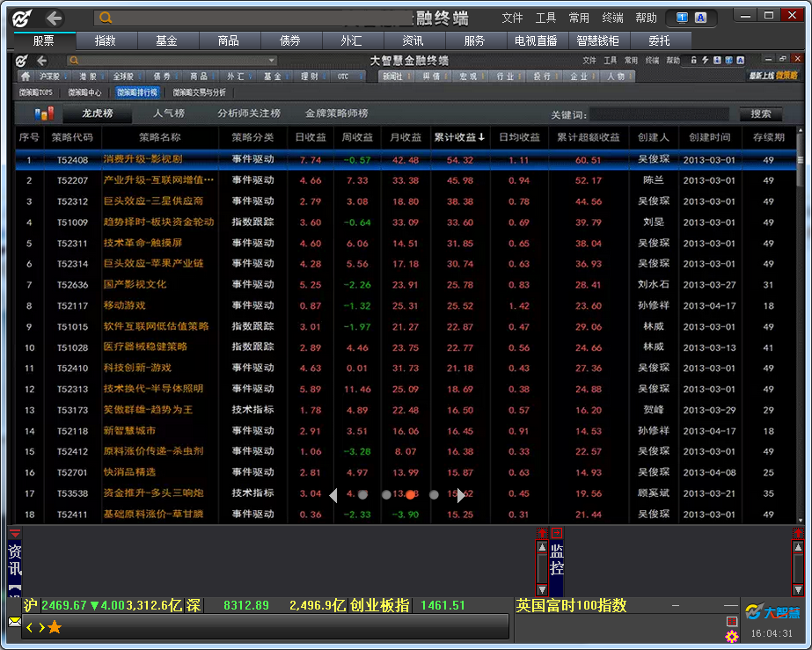Click the gear settings icon at bottom right

click(x=731, y=636)
